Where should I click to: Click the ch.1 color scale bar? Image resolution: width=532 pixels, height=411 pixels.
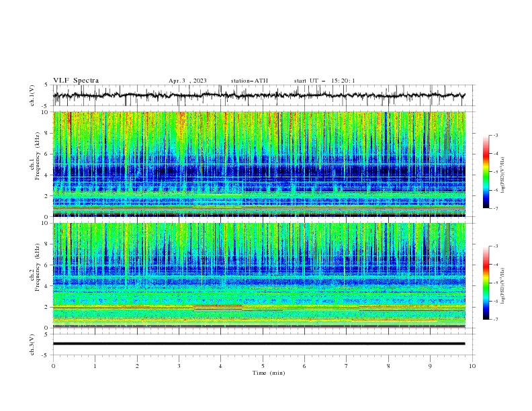tap(486, 172)
